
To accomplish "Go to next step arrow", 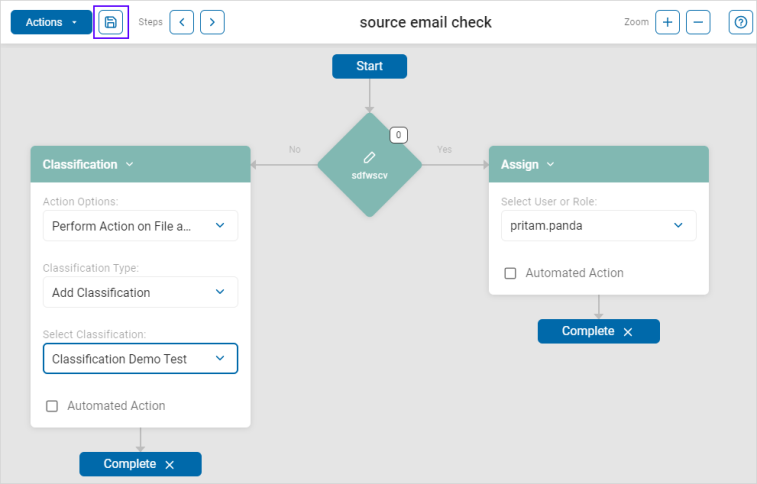I will (212, 22).
